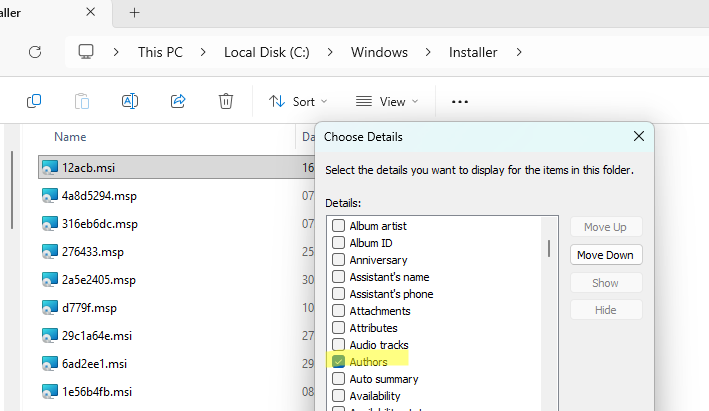Close the current Explorer tab
709x411 pixels.
pyautogui.click(x=90, y=12)
